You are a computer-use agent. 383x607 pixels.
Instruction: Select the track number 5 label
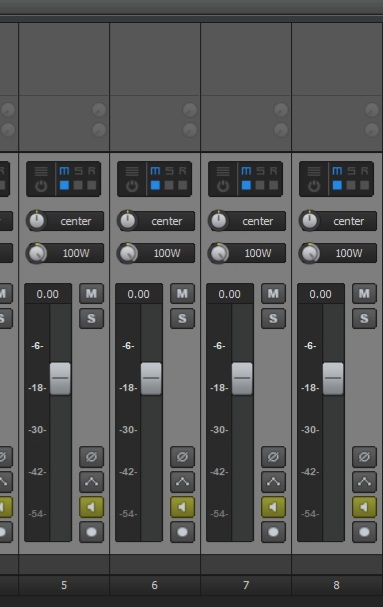(x=64, y=585)
